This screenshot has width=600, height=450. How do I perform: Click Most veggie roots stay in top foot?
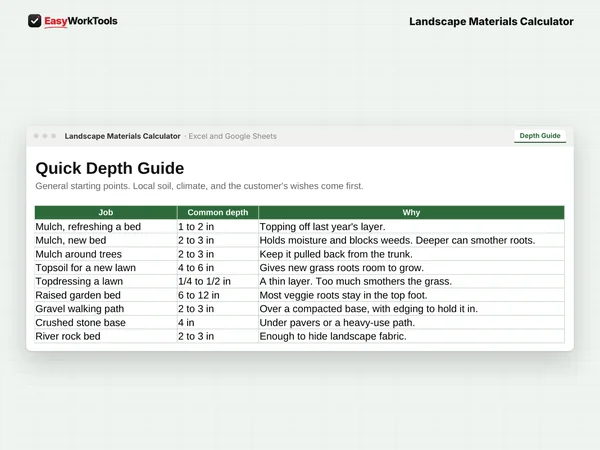tap(411, 295)
